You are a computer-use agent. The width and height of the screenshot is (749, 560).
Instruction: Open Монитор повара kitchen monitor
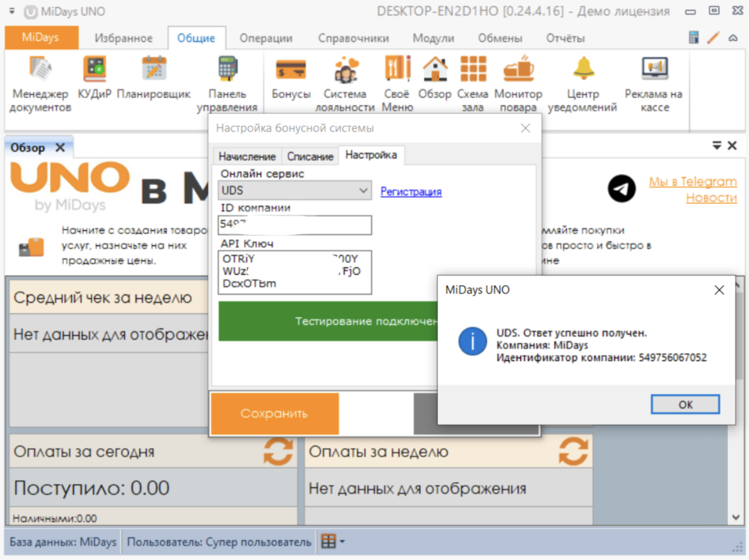(518, 84)
